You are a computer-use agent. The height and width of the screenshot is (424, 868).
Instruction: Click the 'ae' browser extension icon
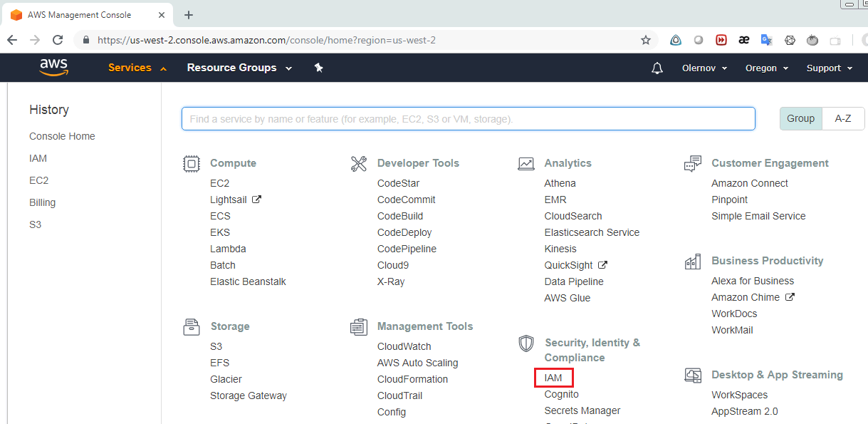point(744,40)
